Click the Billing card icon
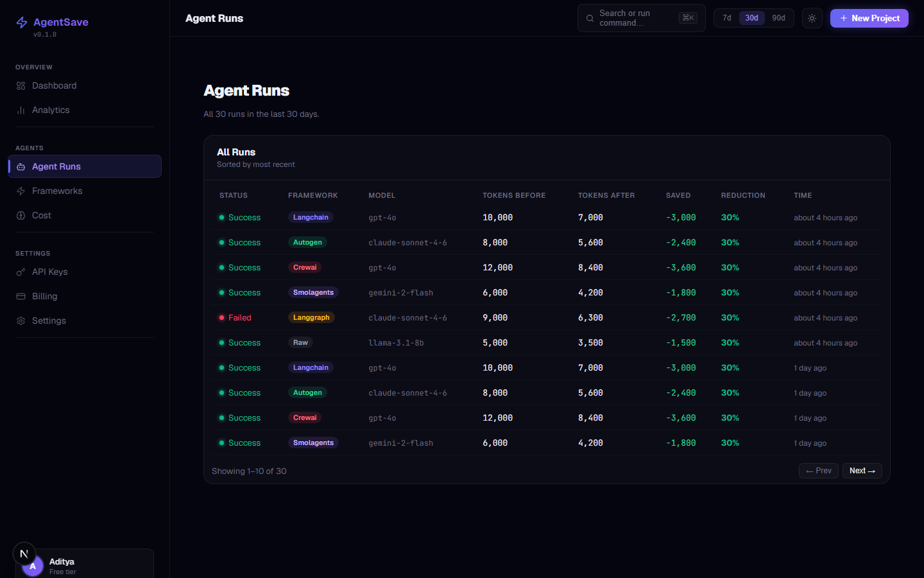Image resolution: width=924 pixels, height=578 pixels. click(x=21, y=297)
